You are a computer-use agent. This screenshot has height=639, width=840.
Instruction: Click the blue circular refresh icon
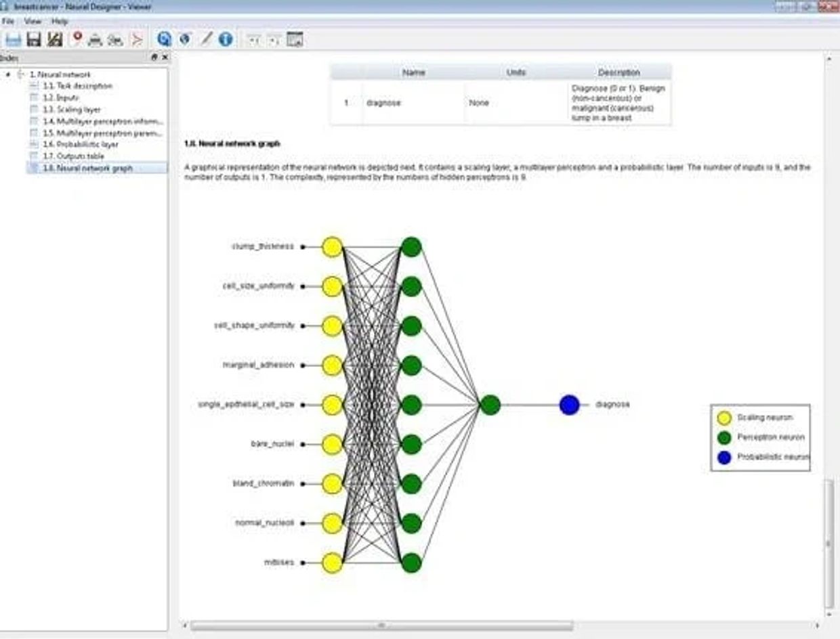(164, 39)
